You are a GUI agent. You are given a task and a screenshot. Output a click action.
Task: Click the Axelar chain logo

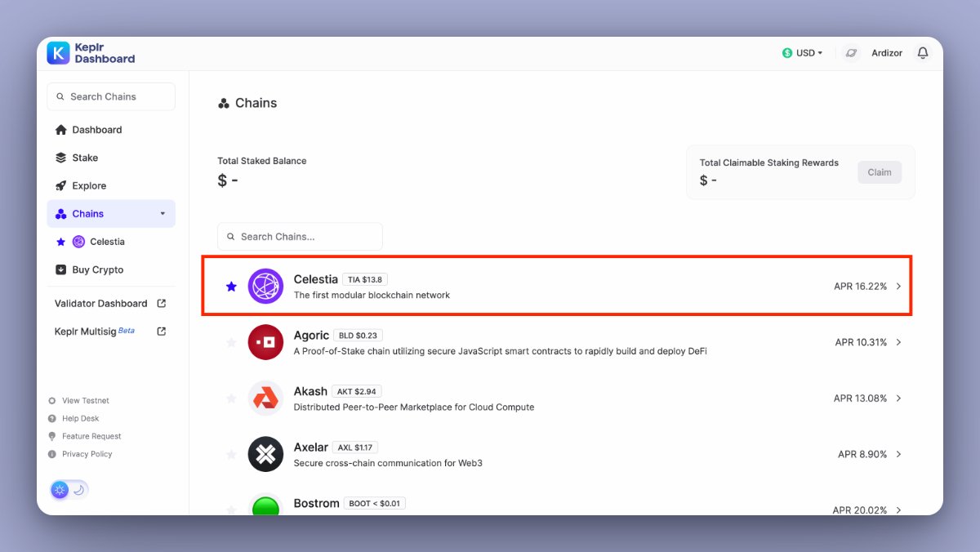click(265, 454)
